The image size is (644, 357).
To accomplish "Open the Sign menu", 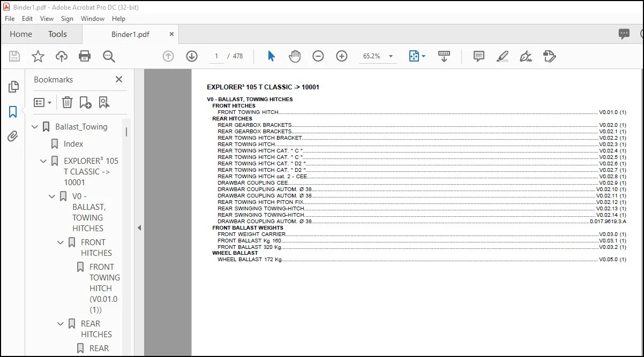I will (67, 18).
